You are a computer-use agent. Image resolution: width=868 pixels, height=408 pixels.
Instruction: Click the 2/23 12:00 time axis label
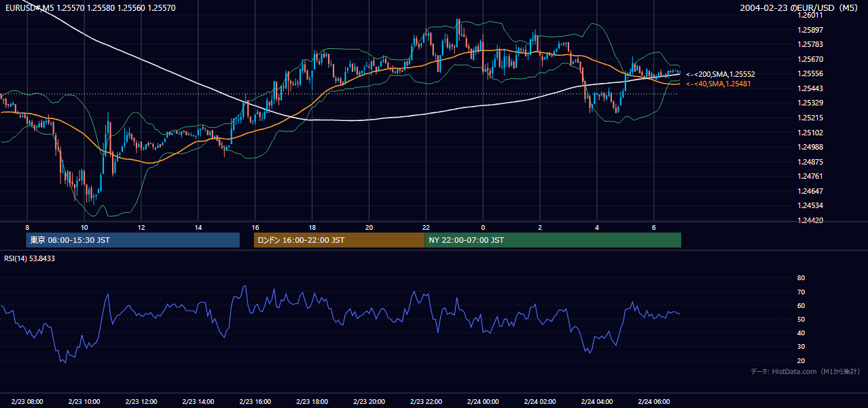[141, 402]
